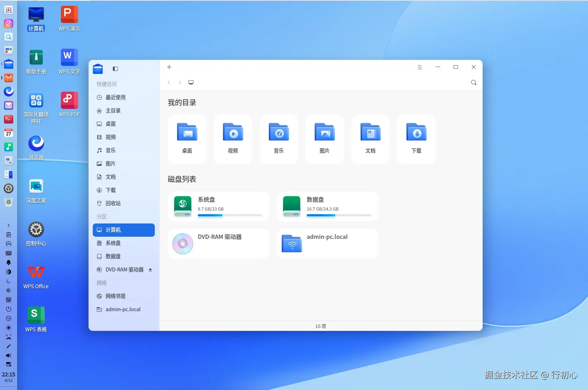Viewport: 588px width, 390px height.
Task: Select the 数据盘 disk card in 磁盘列表
Action: pyautogui.click(x=328, y=206)
